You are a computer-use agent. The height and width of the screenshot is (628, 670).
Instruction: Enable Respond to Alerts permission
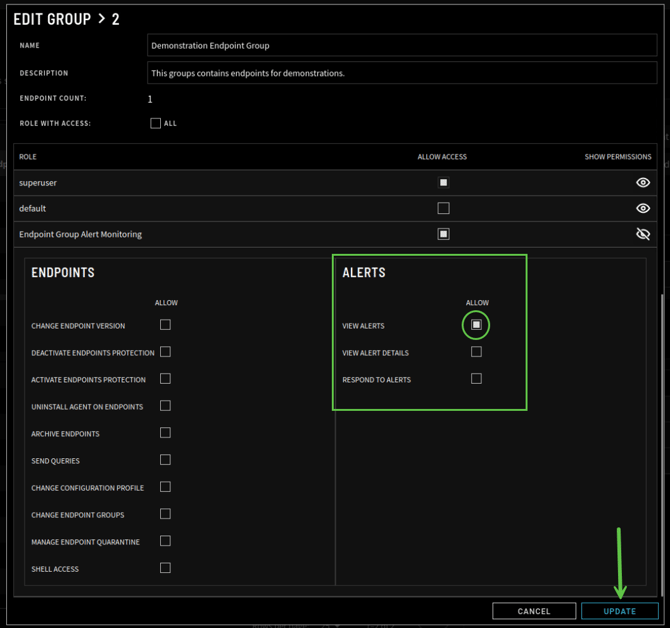tap(476, 379)
